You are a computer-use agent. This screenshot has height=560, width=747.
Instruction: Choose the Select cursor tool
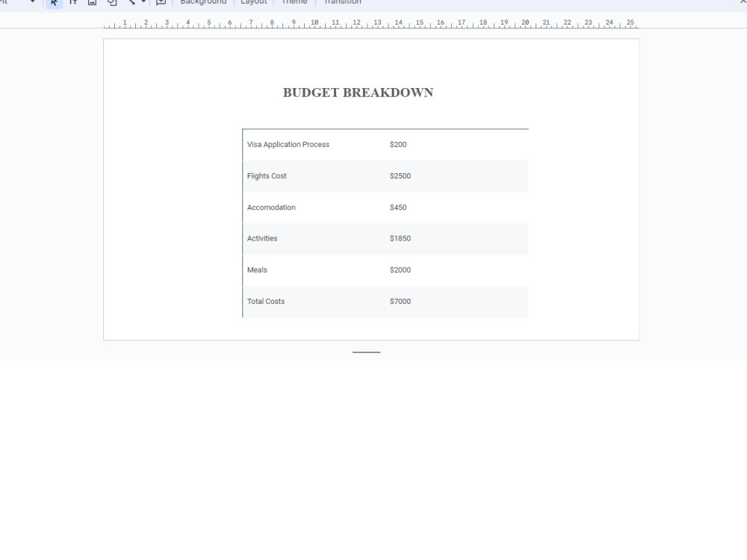[54, 2]
